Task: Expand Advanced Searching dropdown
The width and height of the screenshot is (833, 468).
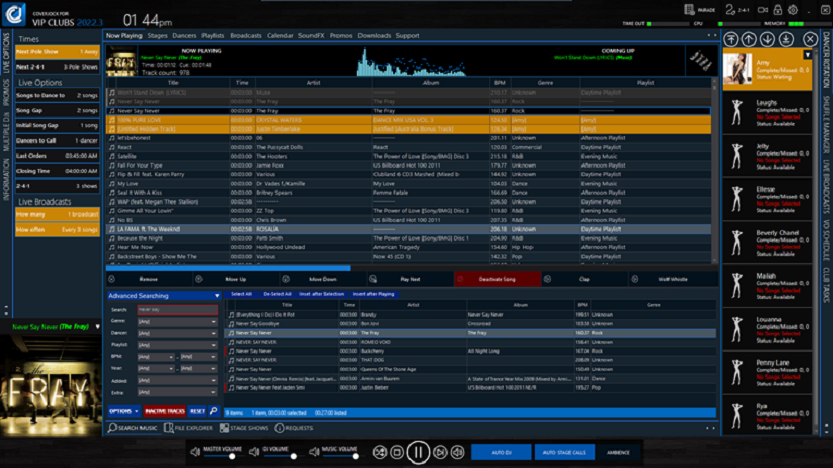Action: coord(217,296)
